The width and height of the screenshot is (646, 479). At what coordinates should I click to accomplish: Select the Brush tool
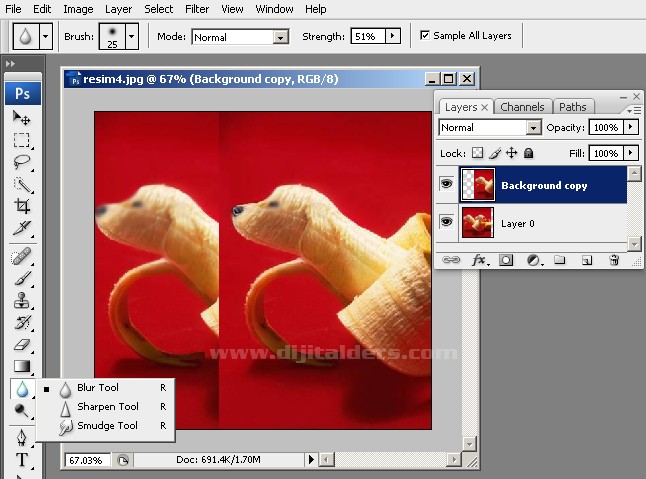21,278
